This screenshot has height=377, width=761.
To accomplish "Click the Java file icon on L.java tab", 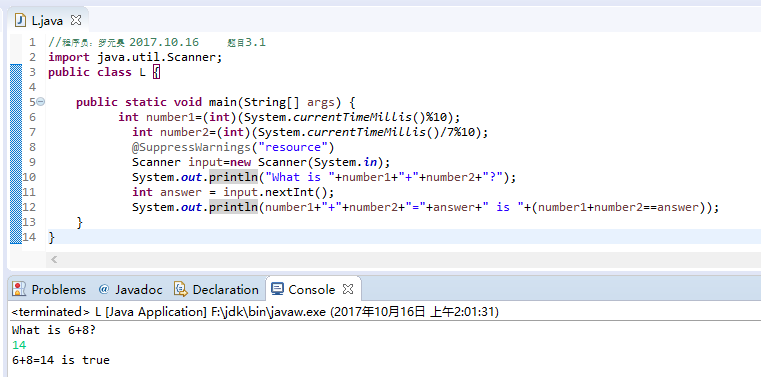I will pyautogui.click(x=20, y=20).
